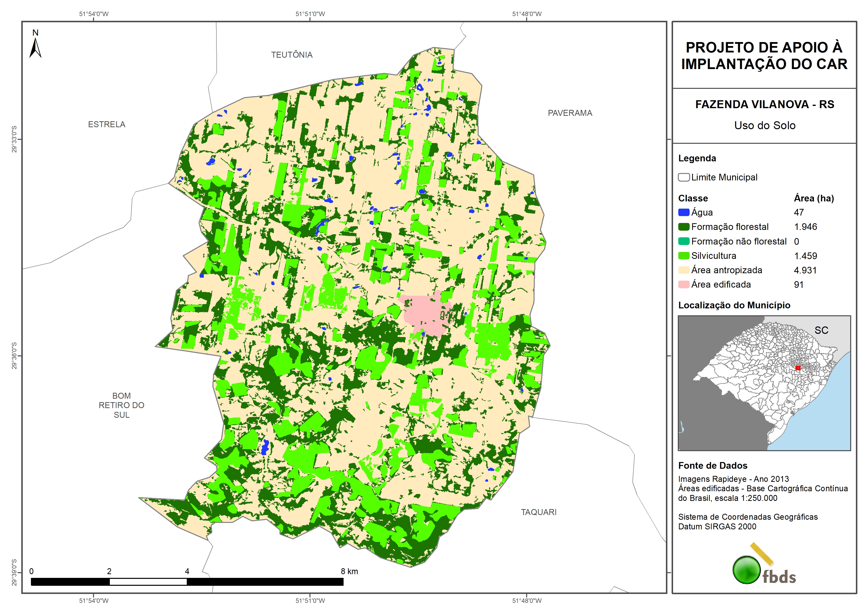This screenshot has height=614, width=868.
Task: Click the Área antropizada beige swatch
Action: point(683,270)
